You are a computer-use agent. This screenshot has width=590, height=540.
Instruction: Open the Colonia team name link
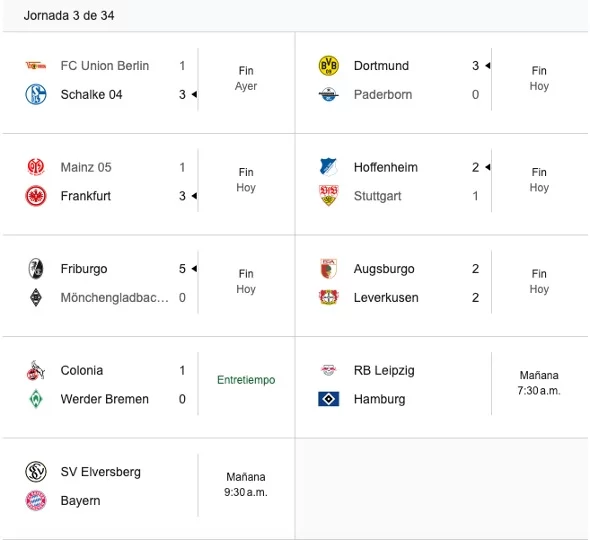tap(82, 370)
